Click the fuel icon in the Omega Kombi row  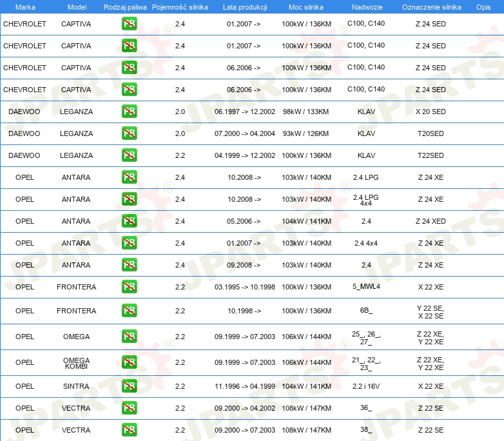(129, 362)
